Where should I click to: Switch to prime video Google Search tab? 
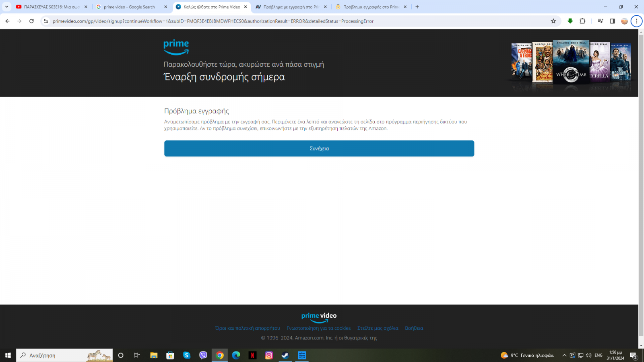click(x=129, y=7)
